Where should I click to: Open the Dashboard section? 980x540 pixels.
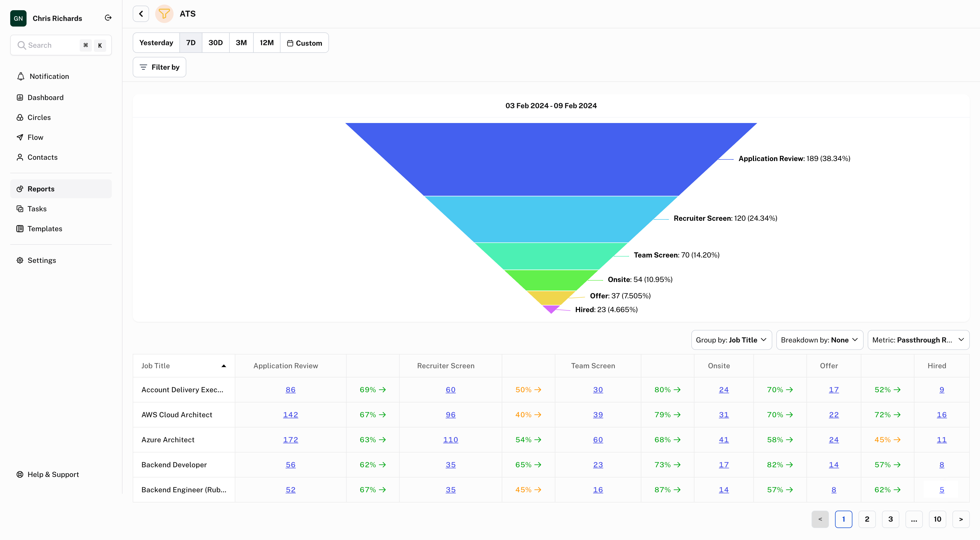[x=45, y=97]
